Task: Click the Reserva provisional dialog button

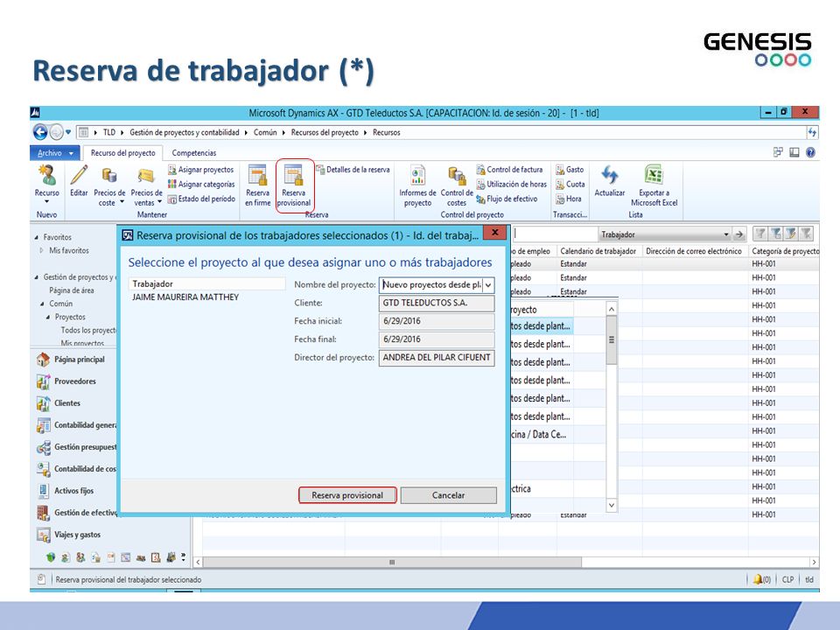Action: (x=347, y=495)
